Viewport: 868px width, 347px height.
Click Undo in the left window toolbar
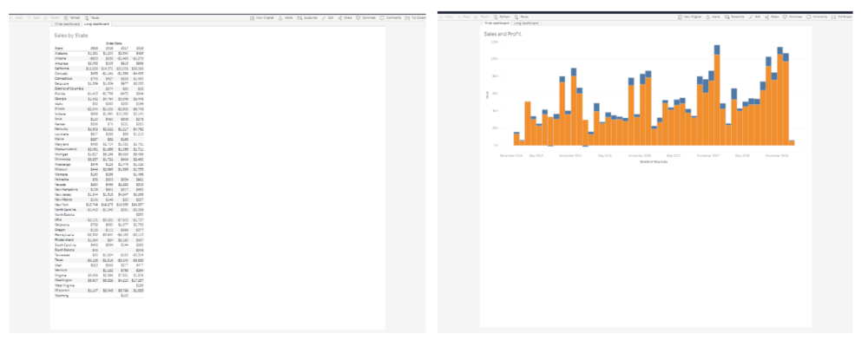click(16, 17)
